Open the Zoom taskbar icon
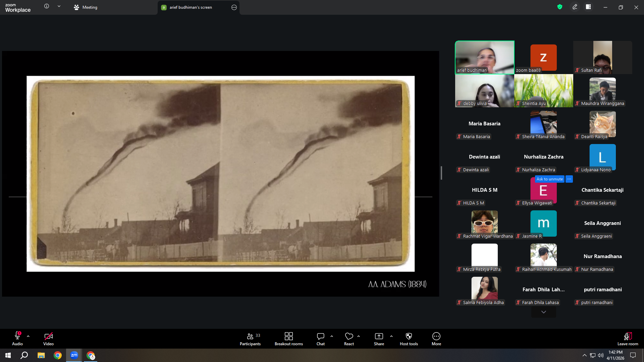The height and width of the screenshot is (362, 644). [74, 355]
